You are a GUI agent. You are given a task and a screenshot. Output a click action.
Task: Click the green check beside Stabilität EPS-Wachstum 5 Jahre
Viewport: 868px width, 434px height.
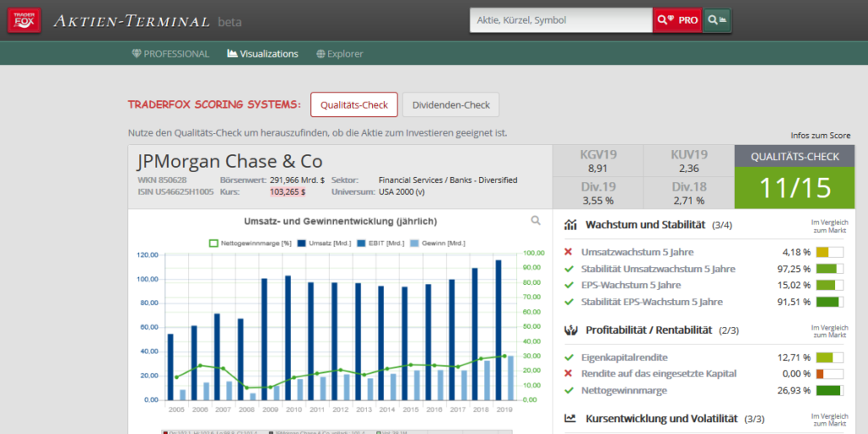click(568, 302)
